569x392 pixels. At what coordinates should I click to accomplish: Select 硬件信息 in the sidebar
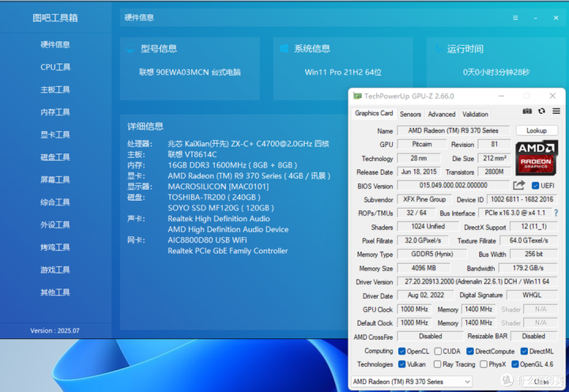tap(55, 45)
